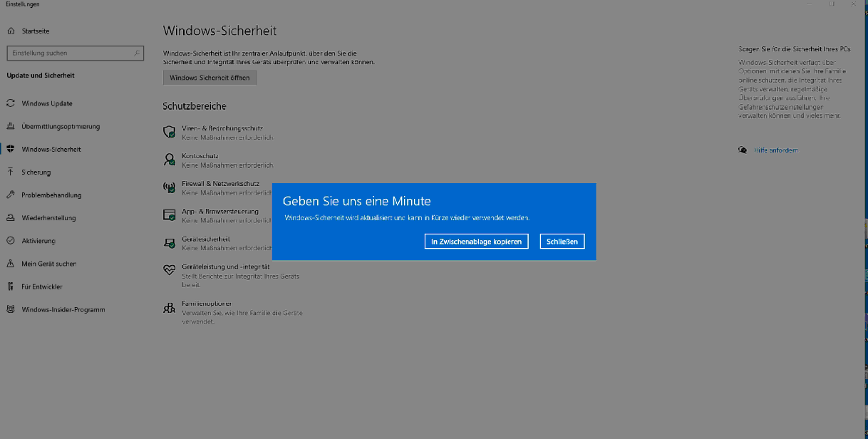Click the Geräteleistung und -integrität heart icon

tap(170, 270)
